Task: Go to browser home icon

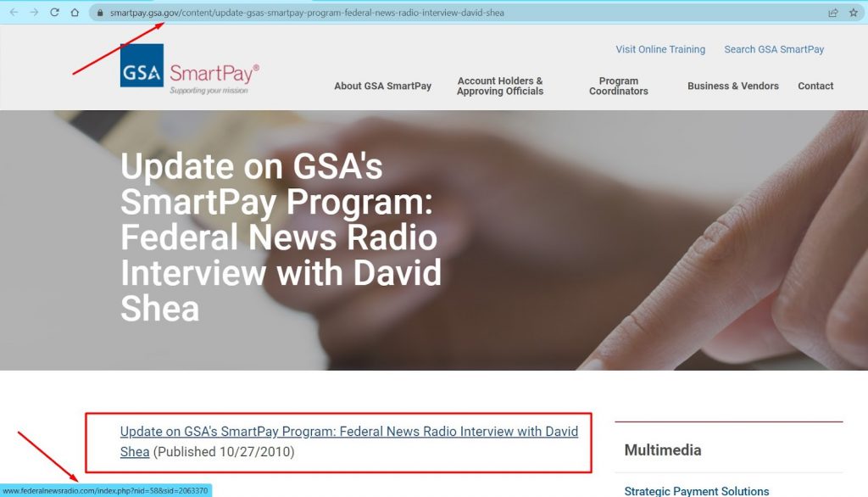Action: point(75,12)
